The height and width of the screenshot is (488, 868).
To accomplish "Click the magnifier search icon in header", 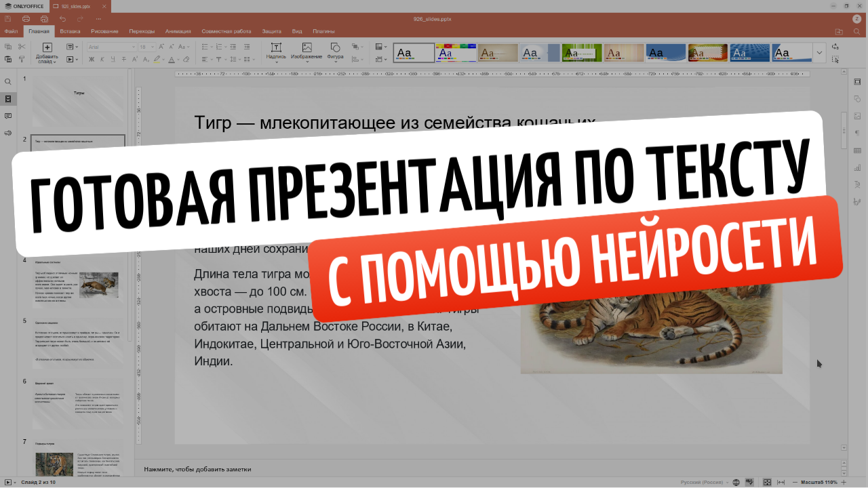I will (857, 31).
